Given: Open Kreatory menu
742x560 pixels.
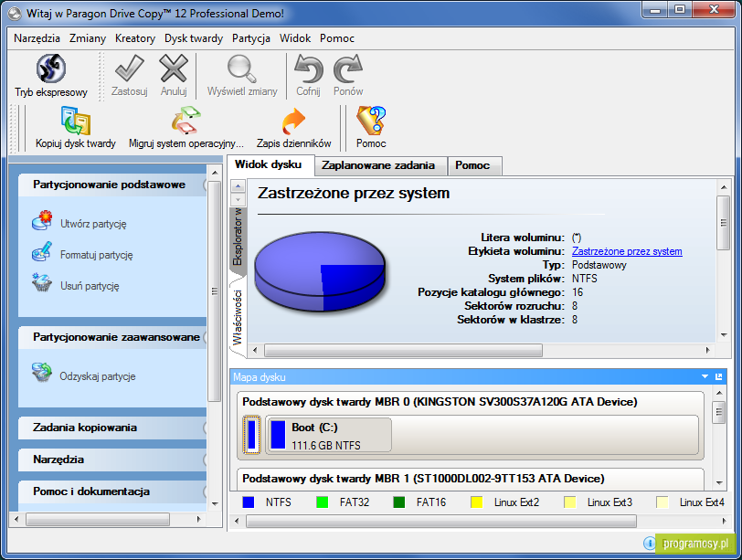Looking at the screenshot, I should click(x=135, y=38).
